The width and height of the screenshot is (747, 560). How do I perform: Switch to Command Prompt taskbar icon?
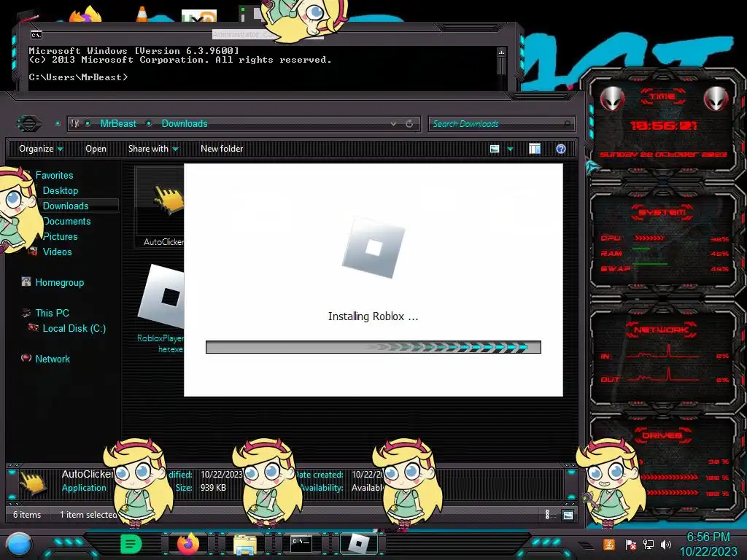click(301, 543)
